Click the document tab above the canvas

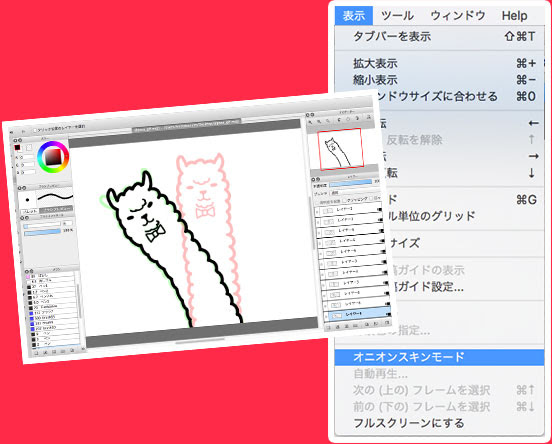click(x=186, y=125)
